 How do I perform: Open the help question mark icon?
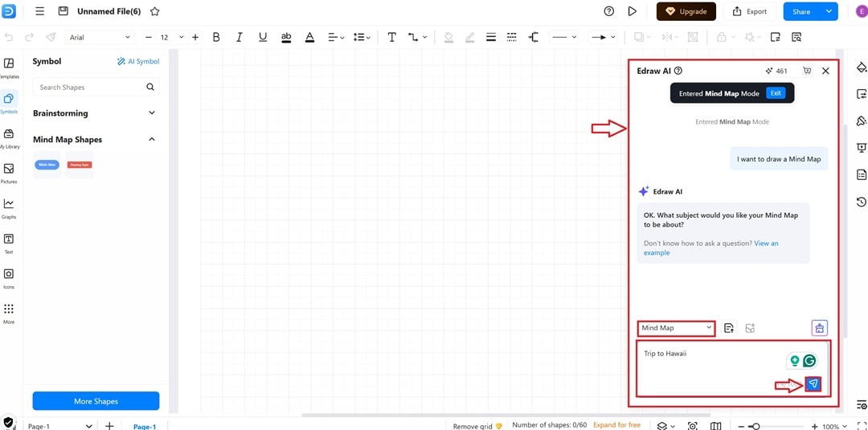point(609,11)
